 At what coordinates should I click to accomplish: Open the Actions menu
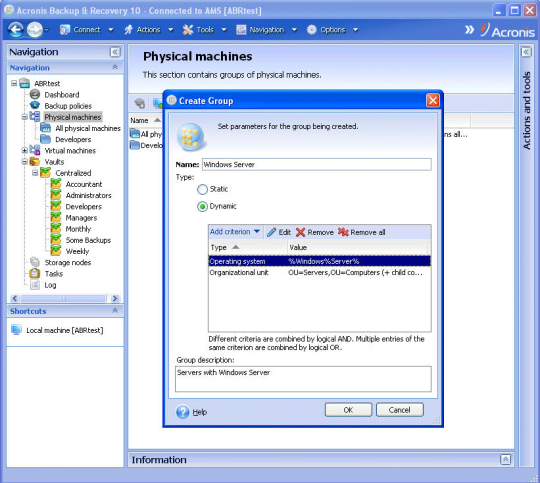click(x=148, y=30)
